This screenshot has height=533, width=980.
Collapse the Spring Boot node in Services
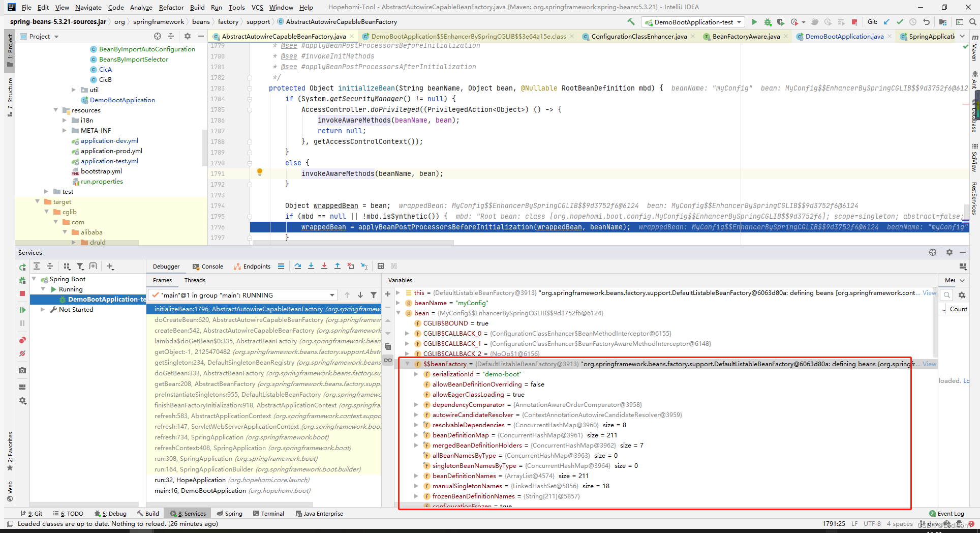click(34, 279)
